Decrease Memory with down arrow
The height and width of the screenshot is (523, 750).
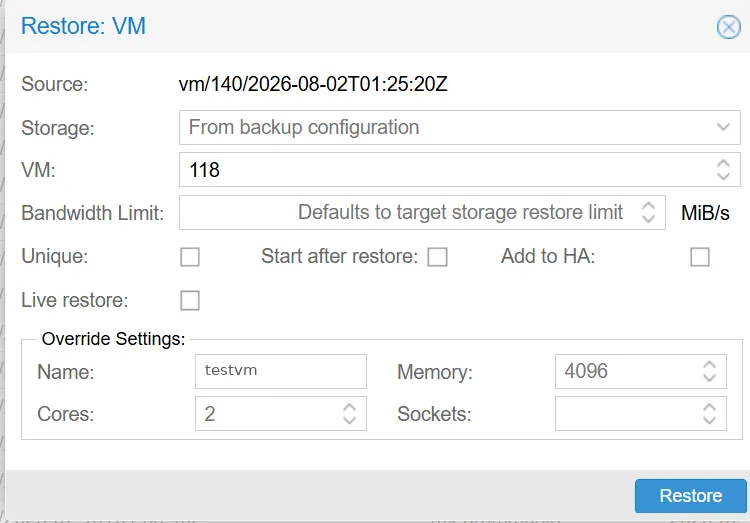click(709, 377)
